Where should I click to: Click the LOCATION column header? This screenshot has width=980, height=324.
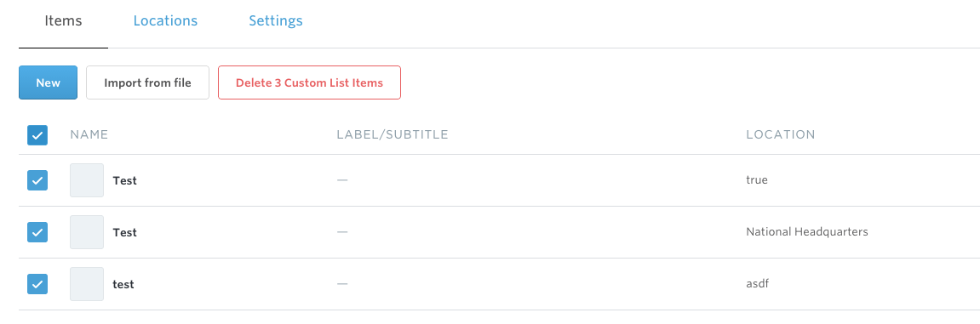coord(781,135)
